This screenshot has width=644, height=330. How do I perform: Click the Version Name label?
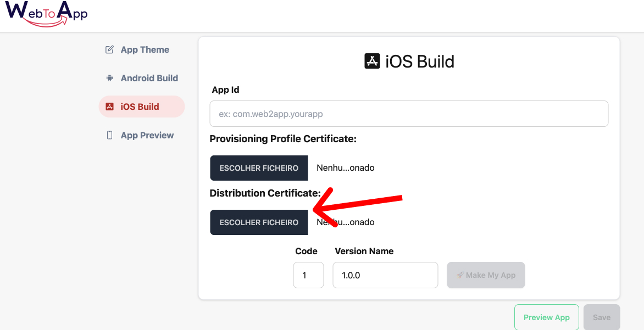[364, 251]
